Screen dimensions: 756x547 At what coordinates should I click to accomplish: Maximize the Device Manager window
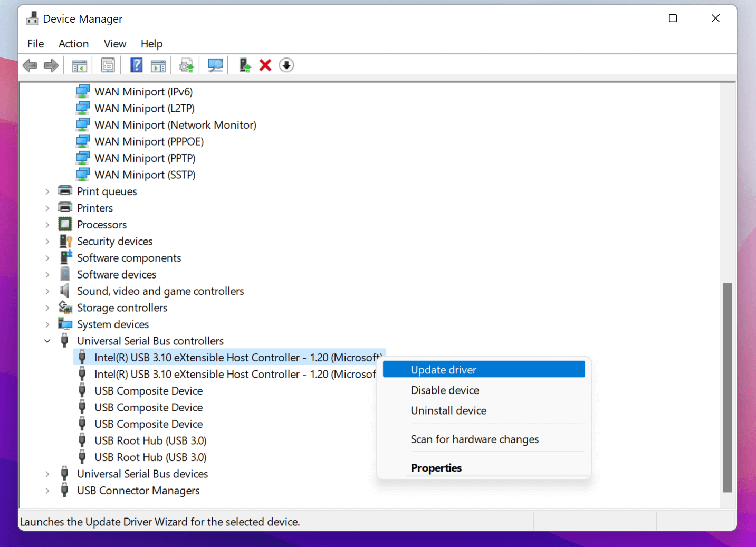pyautogui.click(x=673, y=18)
